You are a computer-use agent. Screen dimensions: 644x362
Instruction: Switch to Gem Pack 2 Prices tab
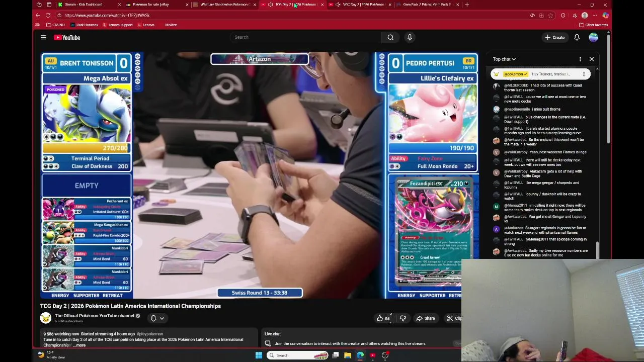[x=427, y=5]
